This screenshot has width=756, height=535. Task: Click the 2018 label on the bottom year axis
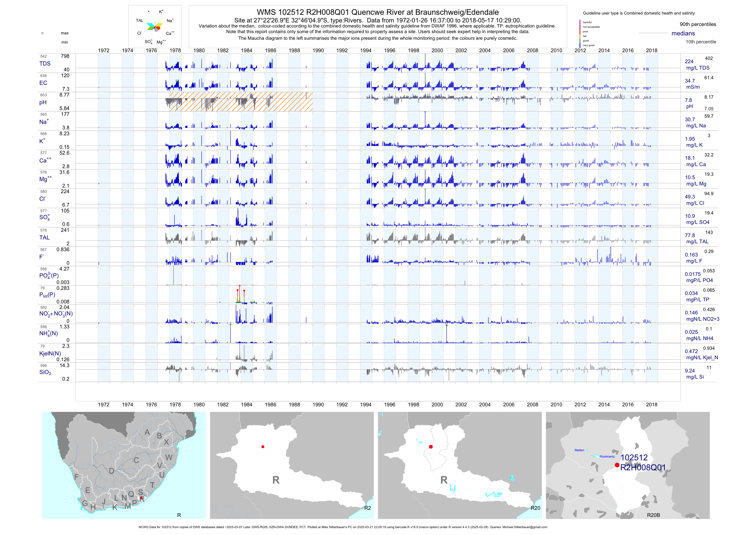point(651,405)
